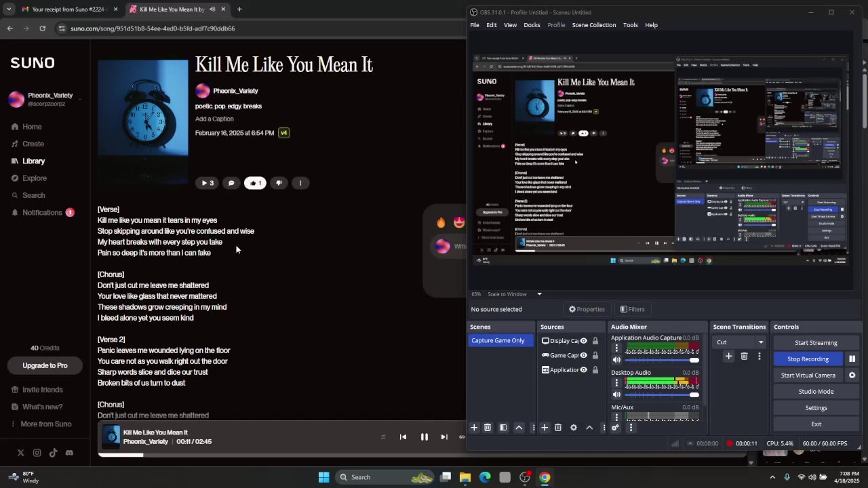Open Audio Mixer panel three-dot menu
Image resolution: width=868 pixels, height=488 pixels.
pyautogui.click(x=631, y=428)
